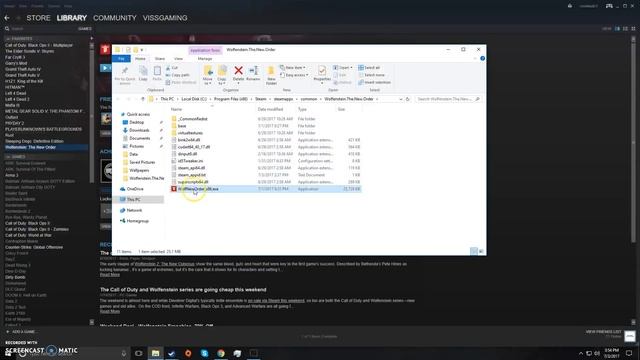This screenshot has width=640, height=360.
Task: Show hidden system tray icons
Action: [581, 353]
